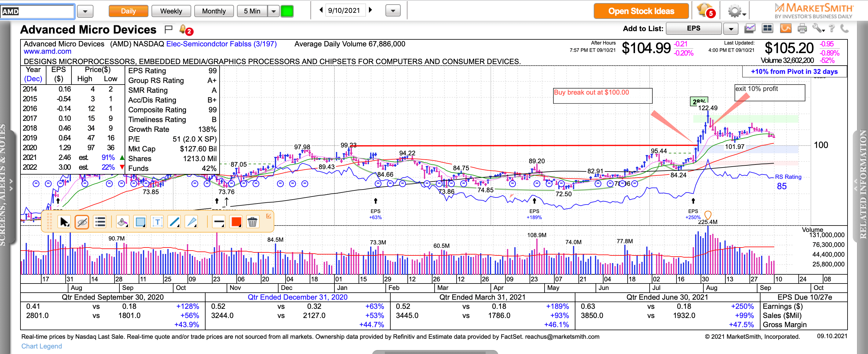
Task: Open the 5 Min interval dropdown arrow
Action: [273, 11]
